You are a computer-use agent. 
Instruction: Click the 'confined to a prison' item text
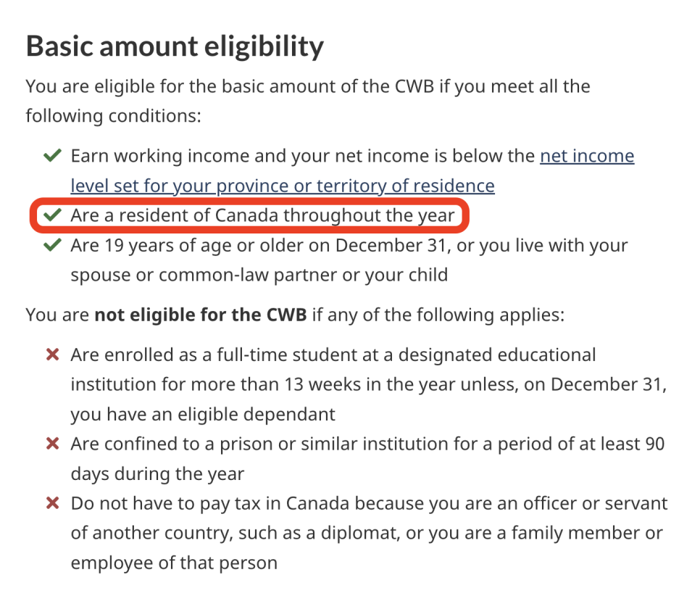tap(367, 459)
